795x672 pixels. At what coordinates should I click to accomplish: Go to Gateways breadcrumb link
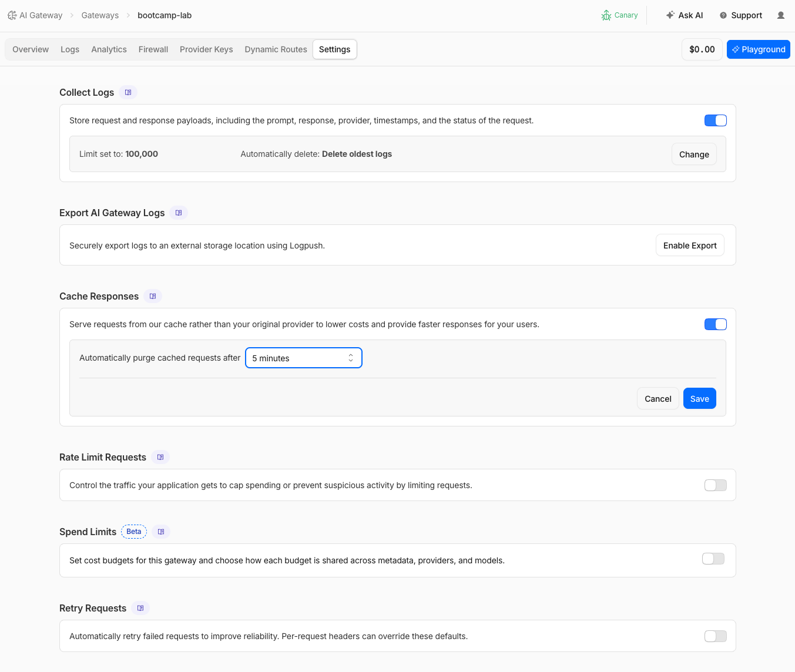coord(100,15)
